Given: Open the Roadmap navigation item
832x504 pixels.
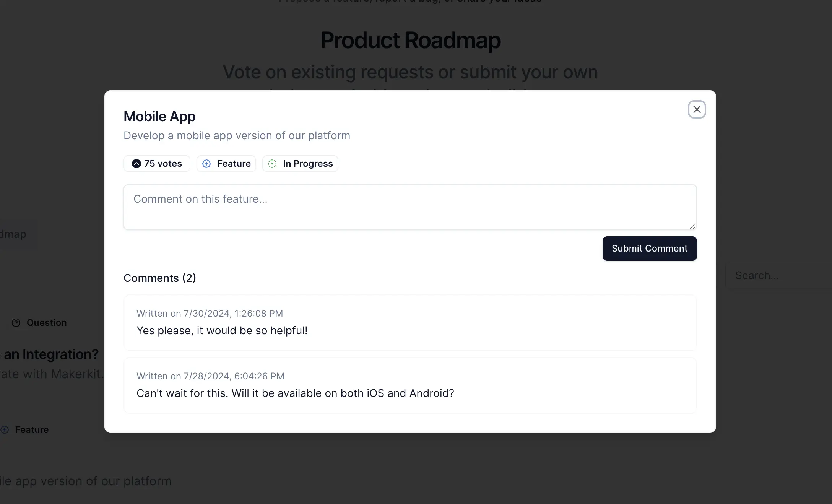Looking at the screenshot, I should [13, 234].
